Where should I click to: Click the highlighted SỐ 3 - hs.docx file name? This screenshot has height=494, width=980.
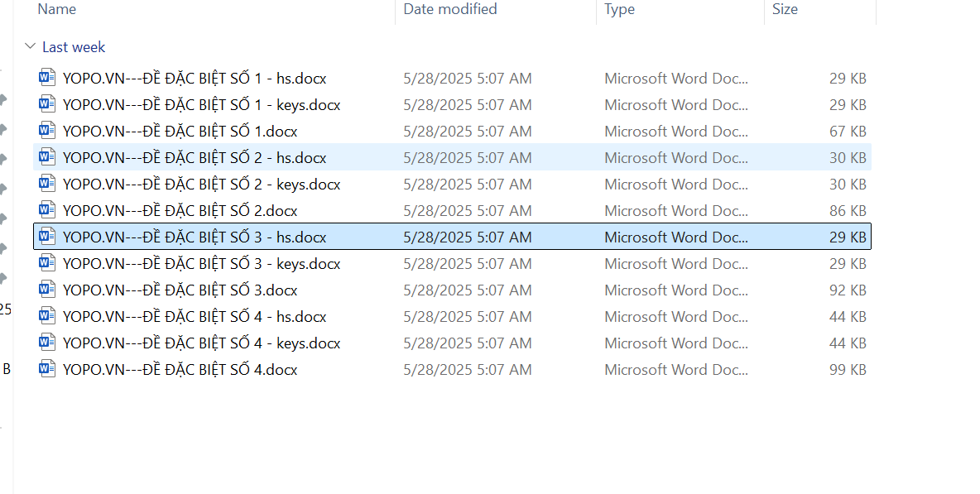click(195, 237)
